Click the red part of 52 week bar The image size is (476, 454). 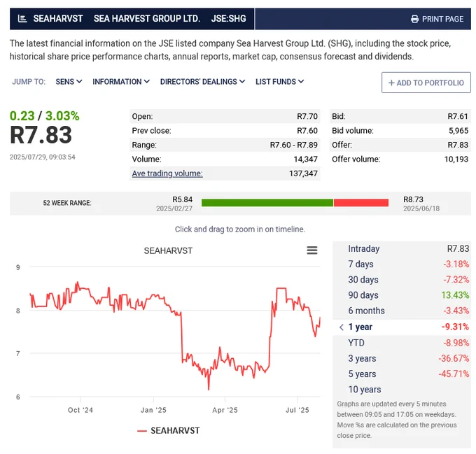point(361,203)
